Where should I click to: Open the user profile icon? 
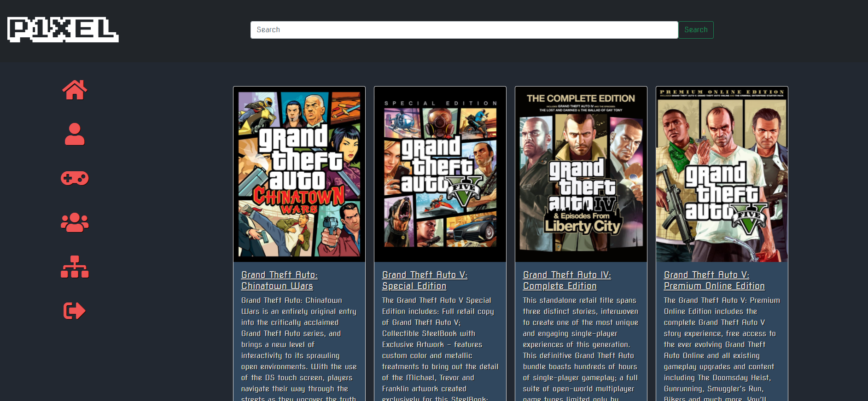click(75, 134)
